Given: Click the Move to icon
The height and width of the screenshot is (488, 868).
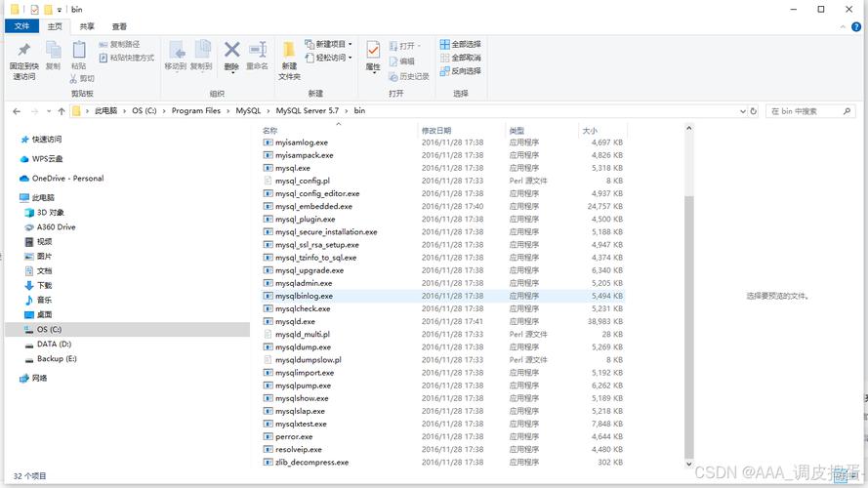Looking at the screenshot, I should [177, 51].
